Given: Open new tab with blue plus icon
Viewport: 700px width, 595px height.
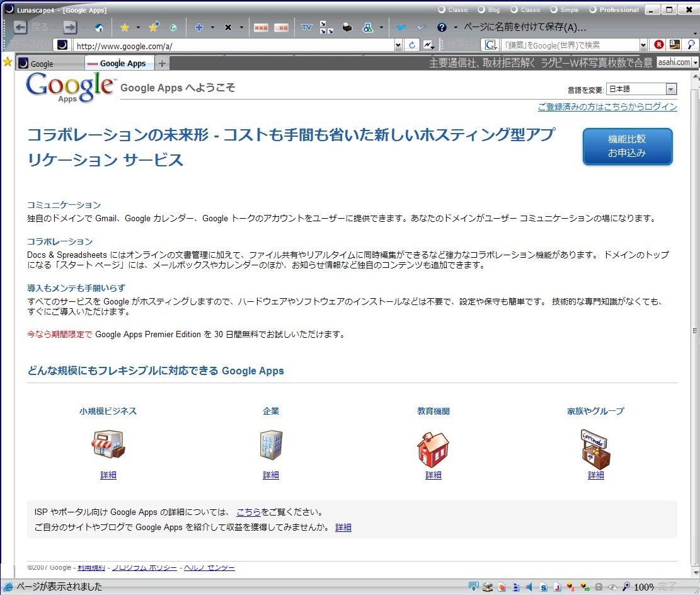Looking at the screenshot, I should (x=199, y=28).
